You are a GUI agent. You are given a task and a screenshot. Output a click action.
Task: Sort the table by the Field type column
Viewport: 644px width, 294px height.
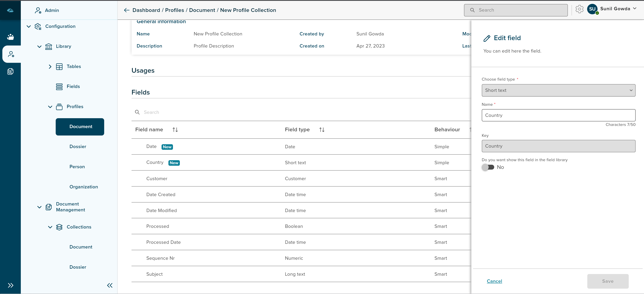[322, 130]
